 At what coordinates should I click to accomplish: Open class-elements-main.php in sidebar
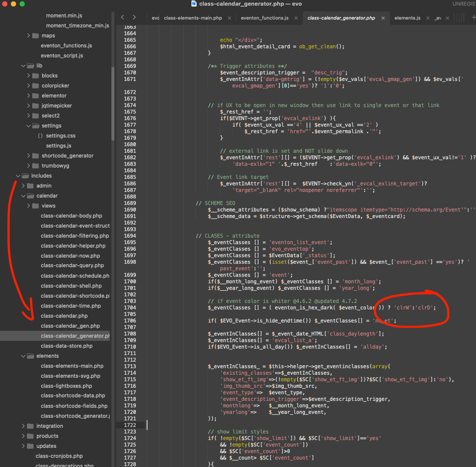point(72,366)
